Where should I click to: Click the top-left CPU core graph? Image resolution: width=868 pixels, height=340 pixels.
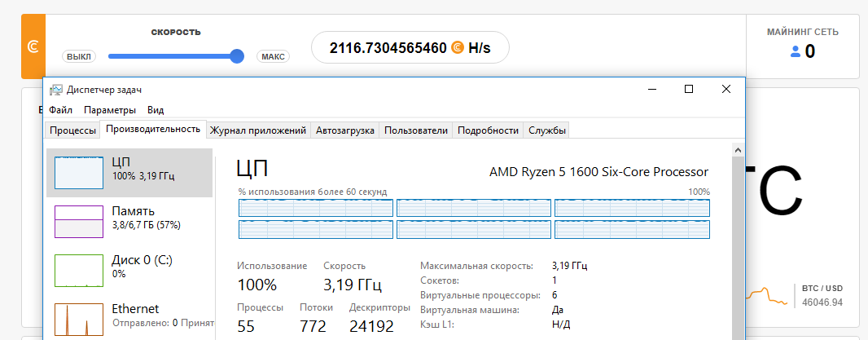[x=316, y=208]
